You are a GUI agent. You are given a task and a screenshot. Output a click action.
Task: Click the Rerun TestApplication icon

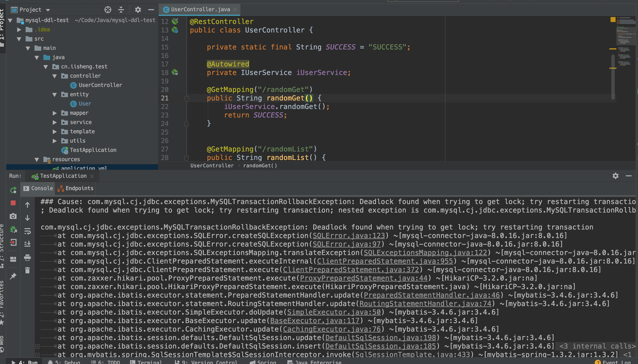[x=13, y=190]
